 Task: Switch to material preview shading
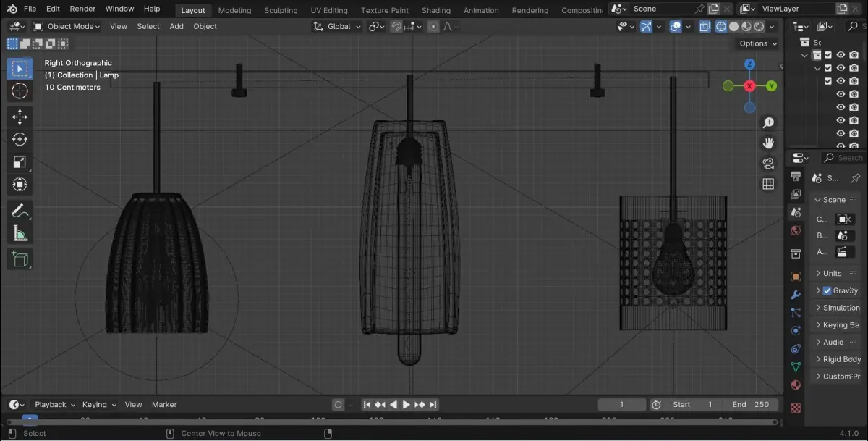(x=746, y=27)
